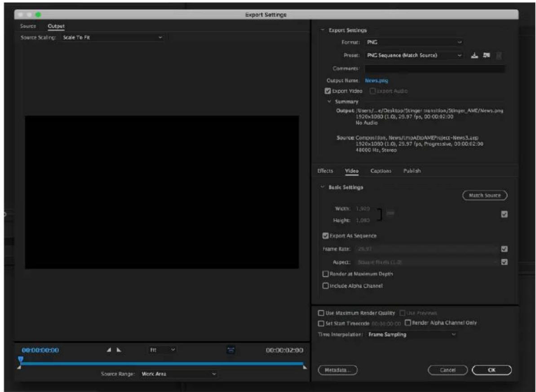Click the Height value field
This screenshot has height=392, width=536.
pos(363,220)
